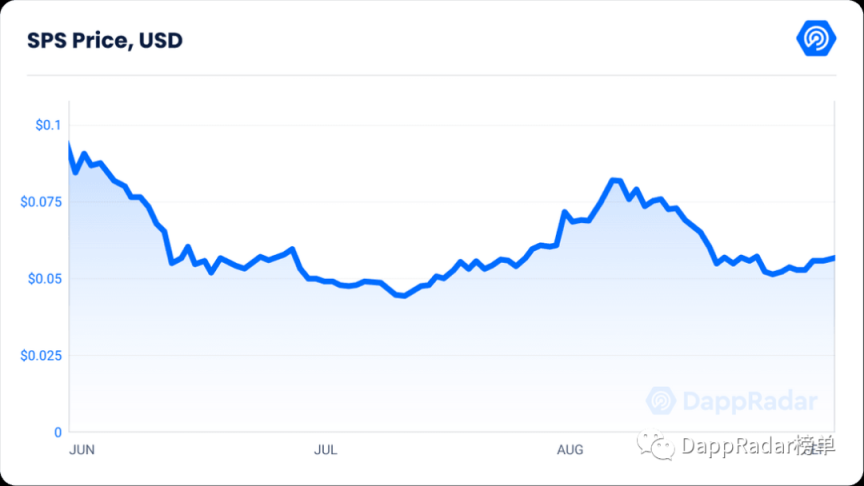The height and width of the screenshot is (486, 864).
Task: Click the AUG month marker
Action: click(570, 450)
